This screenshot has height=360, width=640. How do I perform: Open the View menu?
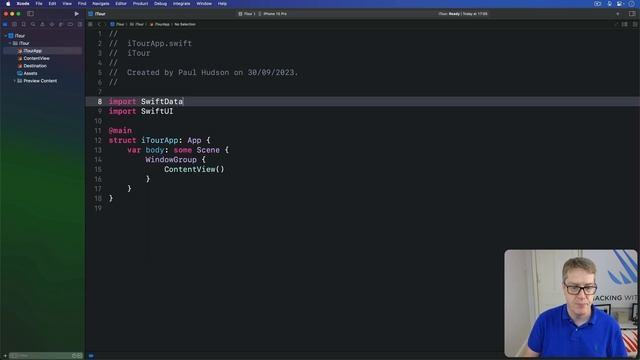(67, 4)
